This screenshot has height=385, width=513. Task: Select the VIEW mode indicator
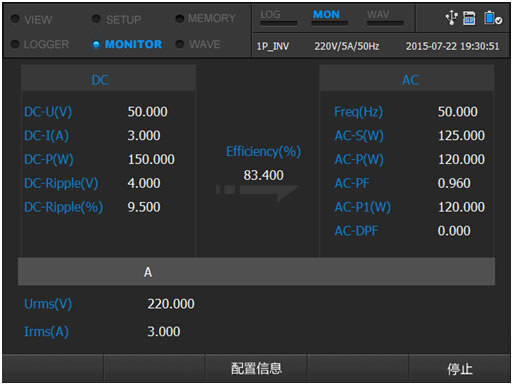click(32, 19)
